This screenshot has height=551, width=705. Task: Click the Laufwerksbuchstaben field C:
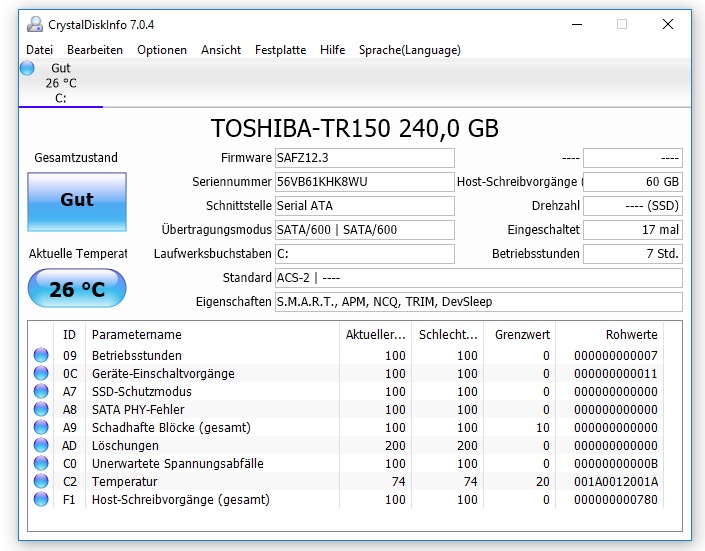365,254
